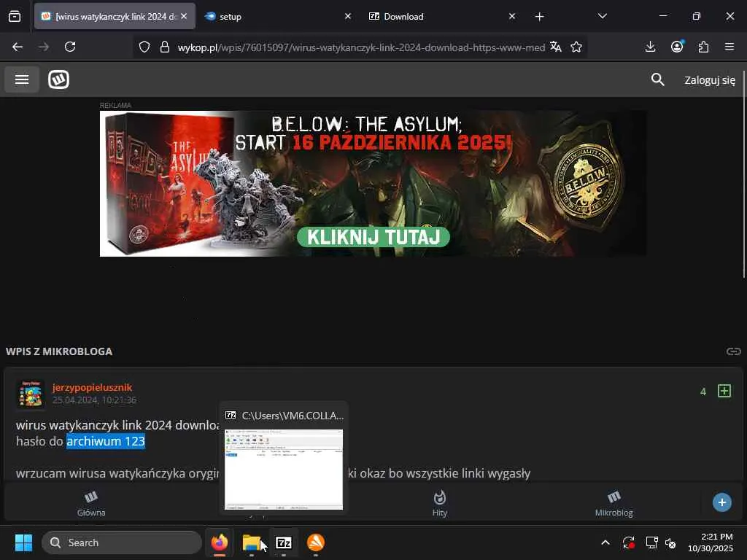Switch to the 'setup' tab
747x560 pixels.
[x=276, y=16]
